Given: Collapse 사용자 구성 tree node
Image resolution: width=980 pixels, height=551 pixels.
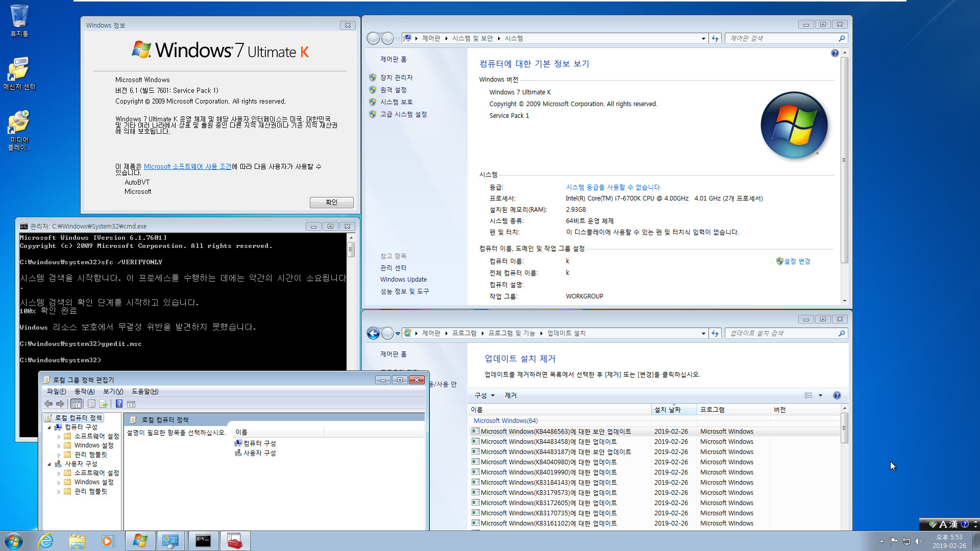Looking at the screenshot, I should [x=49, y=464].
